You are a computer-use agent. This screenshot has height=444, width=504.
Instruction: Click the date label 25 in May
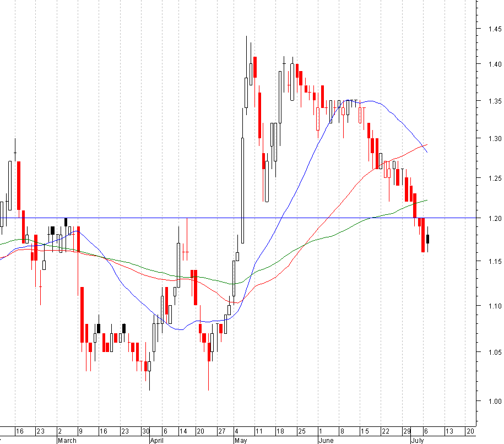point(301,431)
